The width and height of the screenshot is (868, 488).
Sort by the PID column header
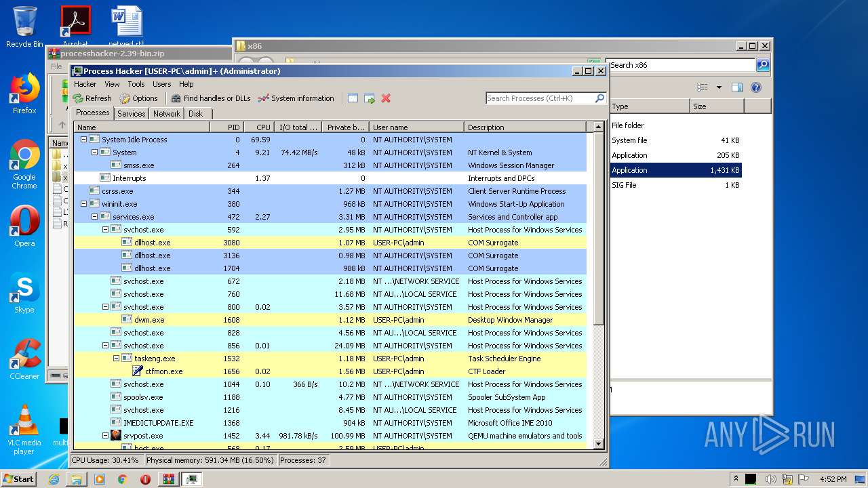[x=226, y=127]
